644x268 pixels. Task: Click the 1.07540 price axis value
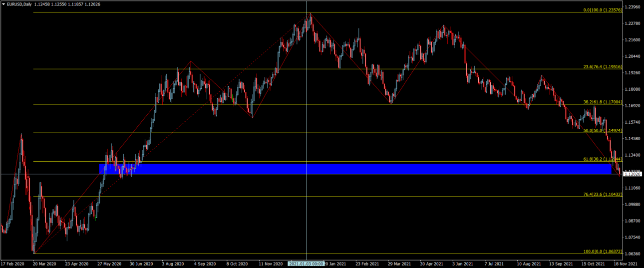[633, 238]
